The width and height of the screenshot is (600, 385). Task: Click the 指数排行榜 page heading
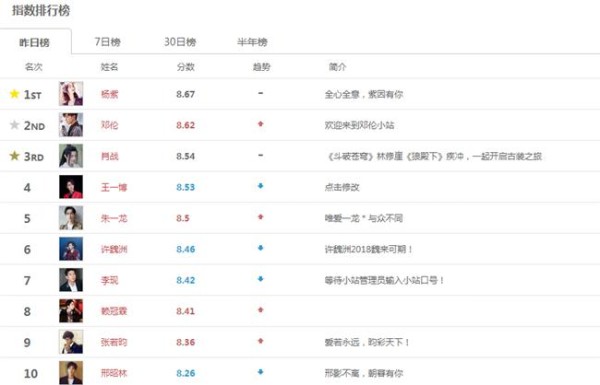[x=41, y=10]
